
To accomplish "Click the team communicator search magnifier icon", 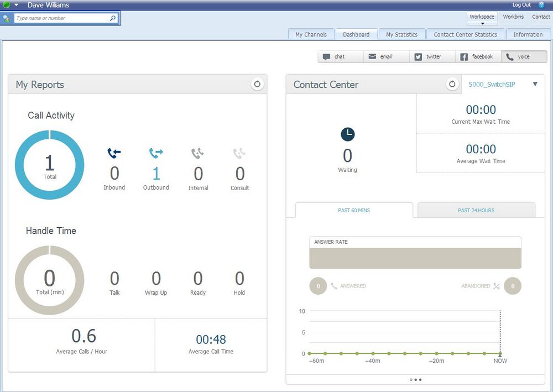I will coord(113,18).
